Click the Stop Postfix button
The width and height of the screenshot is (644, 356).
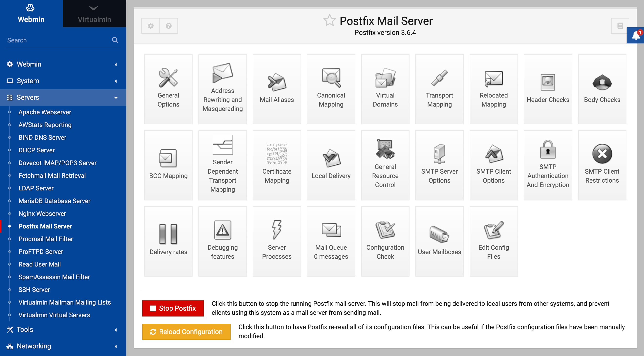[173, 308]
